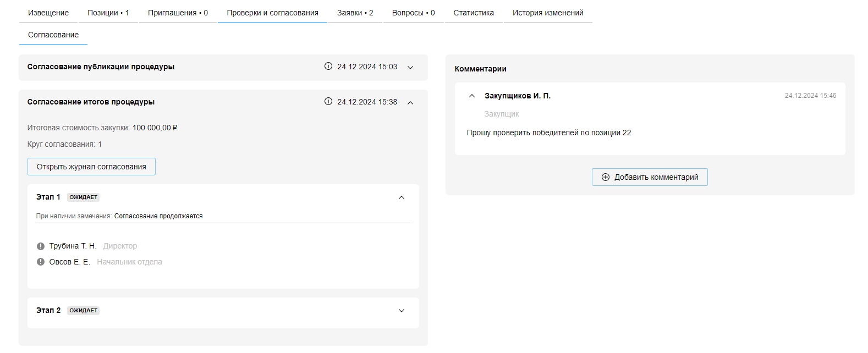Viewport: 868px width, 353px height.
Task: Open История изменений tab
Action: point(548,13)
